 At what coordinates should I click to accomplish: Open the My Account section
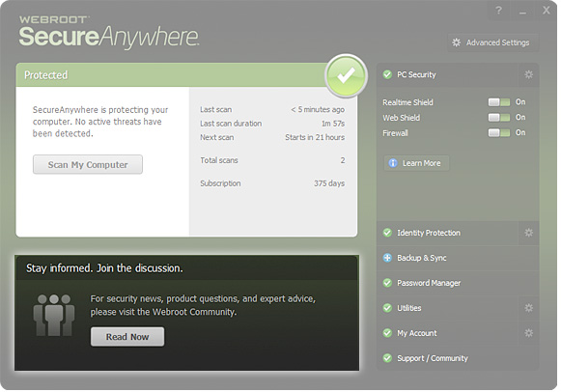(447, 333)
